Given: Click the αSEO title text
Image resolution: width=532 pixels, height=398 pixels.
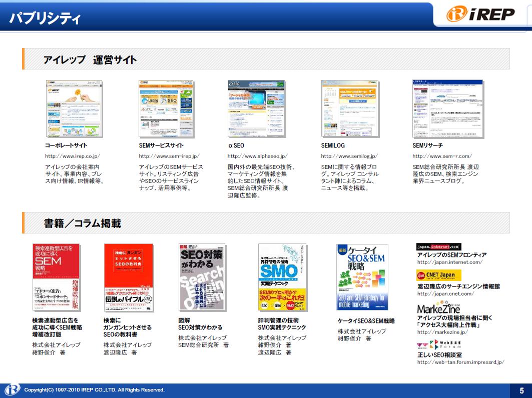Looking at the screenshot, I should (236, 145).
